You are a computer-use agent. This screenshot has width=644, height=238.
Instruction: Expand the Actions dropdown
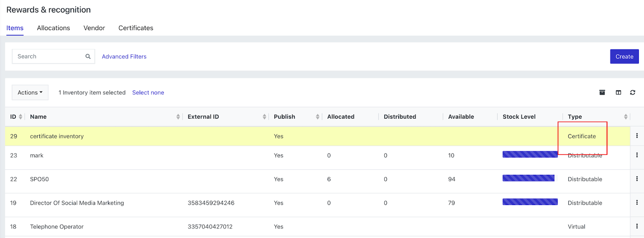point(30,92)
